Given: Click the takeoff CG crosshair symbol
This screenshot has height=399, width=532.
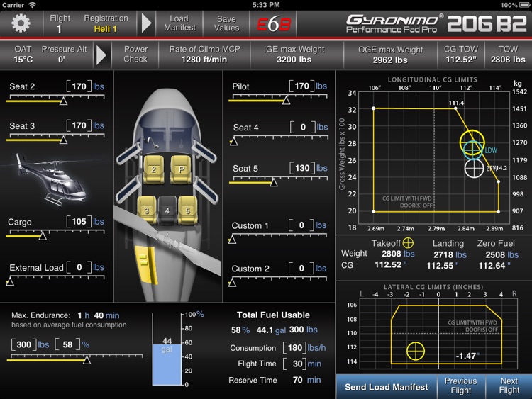Looking at the screenshot, I should [x=407, y=242].
